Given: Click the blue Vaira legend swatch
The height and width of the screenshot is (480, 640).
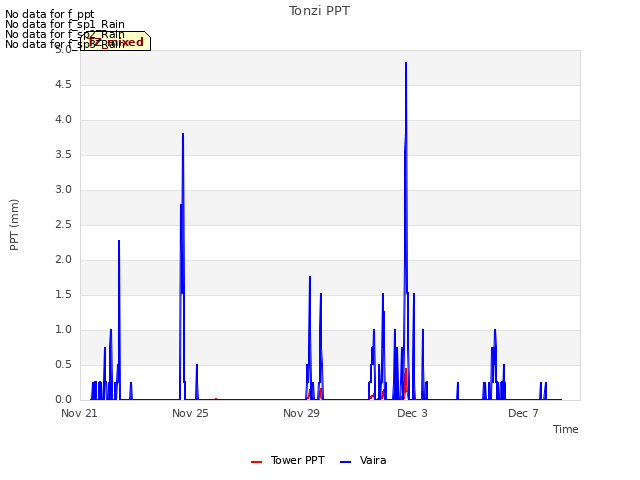Looking at the screenshot, I should click(x=345, y=462).
